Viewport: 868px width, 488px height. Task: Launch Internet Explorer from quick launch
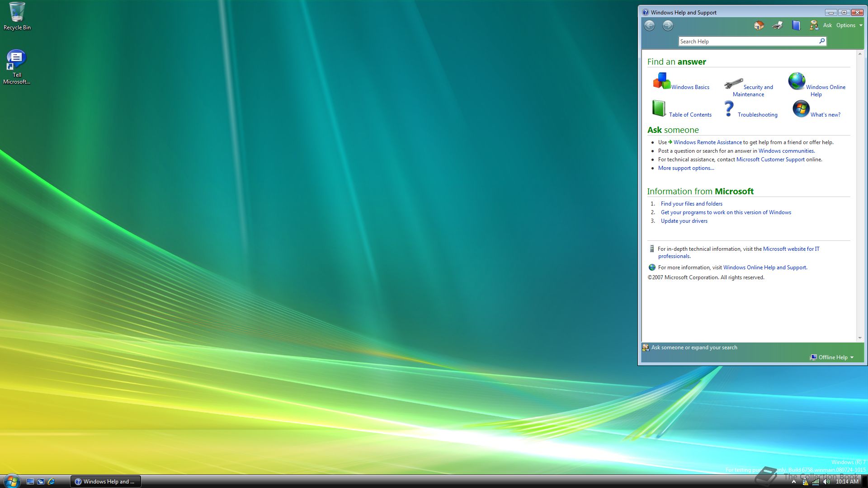tap(51, 482)
